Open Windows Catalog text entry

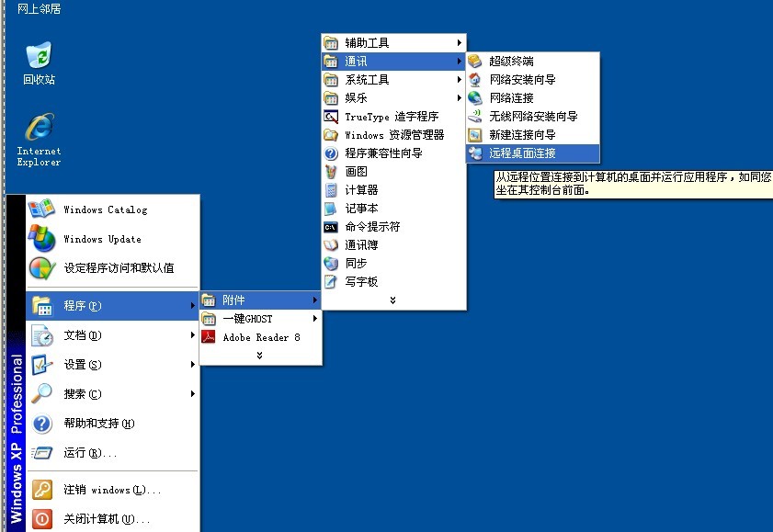point(106,209)
